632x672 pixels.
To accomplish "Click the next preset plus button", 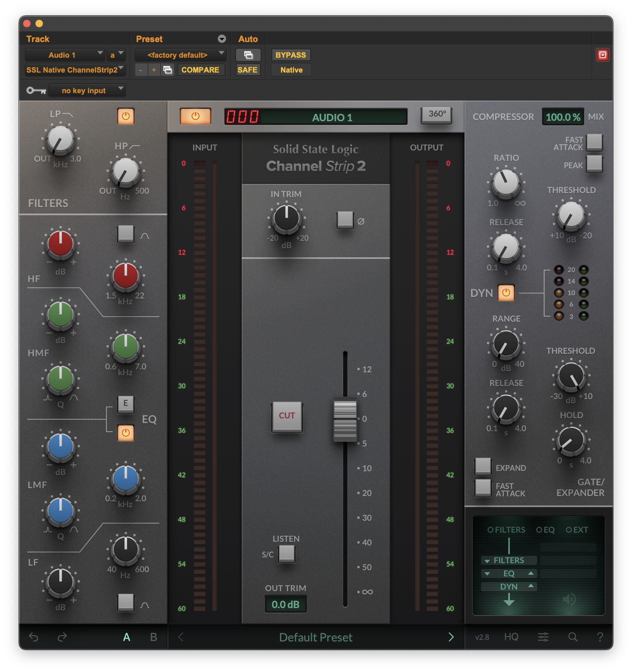I will (x=154, y=70).
